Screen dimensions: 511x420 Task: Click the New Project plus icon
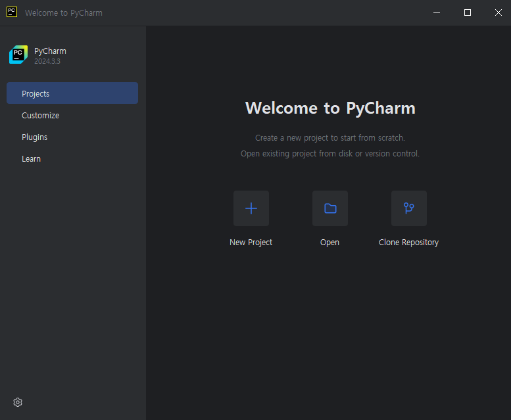[251, 208]
